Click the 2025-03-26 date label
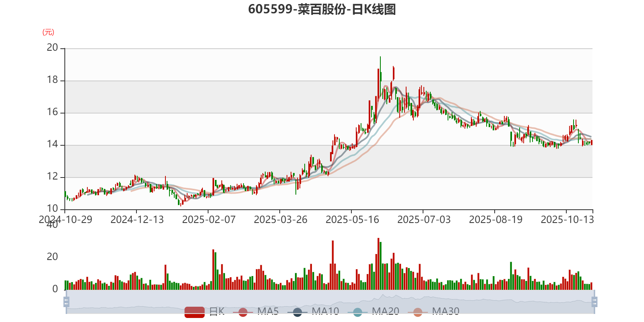644x322 pixels. point(280,219)
